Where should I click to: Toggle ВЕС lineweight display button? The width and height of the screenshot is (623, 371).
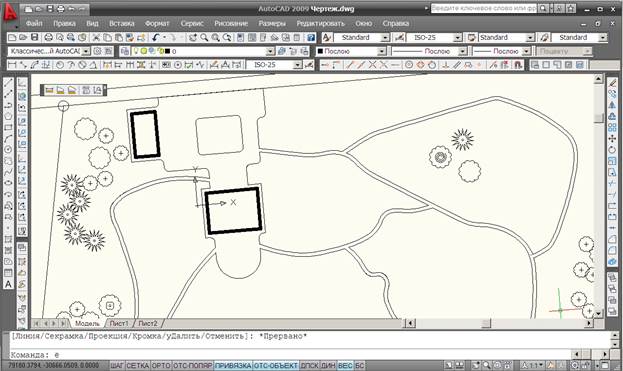tap(345, 365)
